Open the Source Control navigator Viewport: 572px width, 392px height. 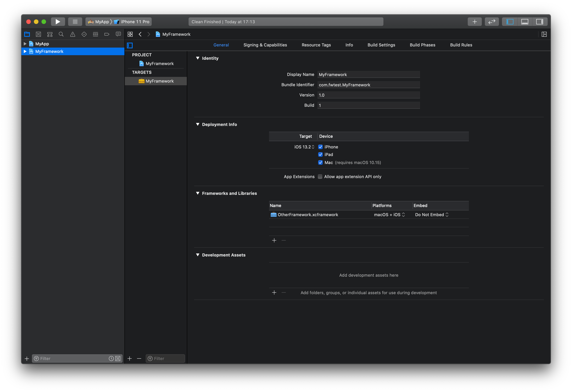coord(38,34)
